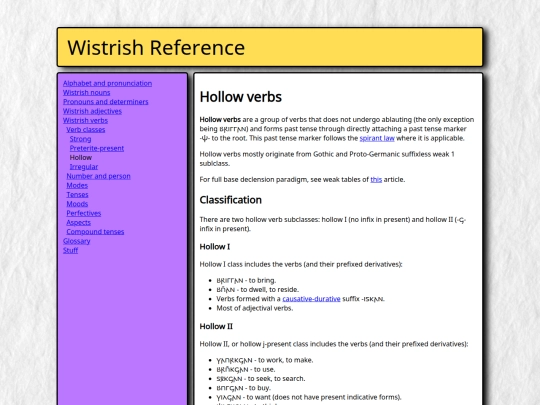Open Stuff sidebar link

pyautogui.click(x=71, y=251)
